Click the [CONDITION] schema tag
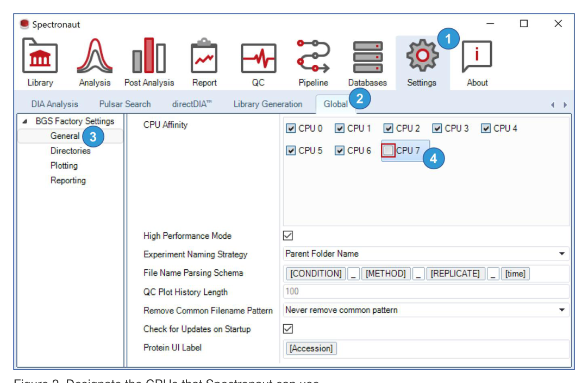Image resolution: width=588 pixels, height=383 pixels. tap(316, 273)
